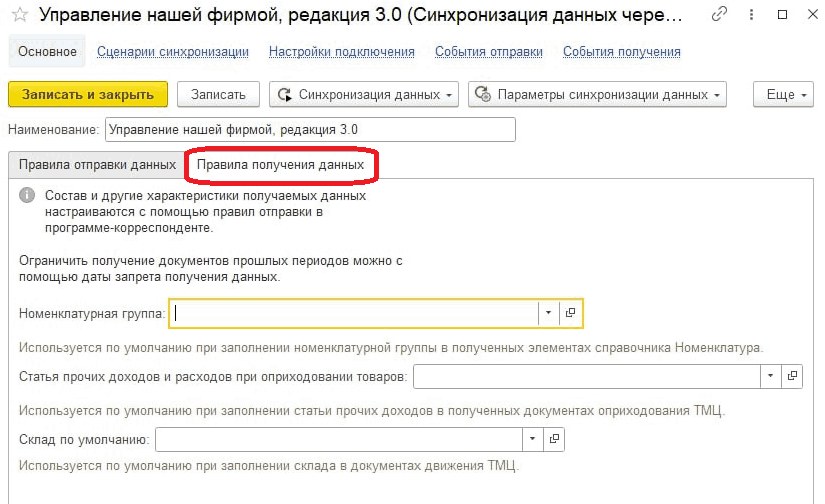Copy link via chain icon in title bar
The height and width of the screenshot is (504, 825).
[719, 14]
